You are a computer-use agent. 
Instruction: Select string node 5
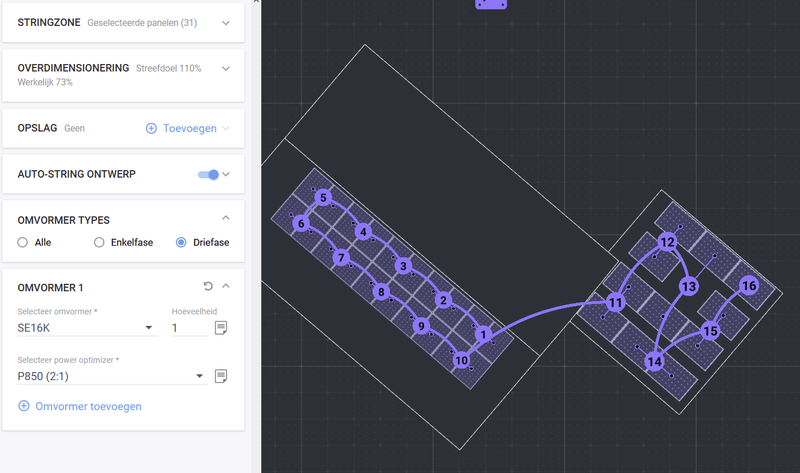coord(323,197)
